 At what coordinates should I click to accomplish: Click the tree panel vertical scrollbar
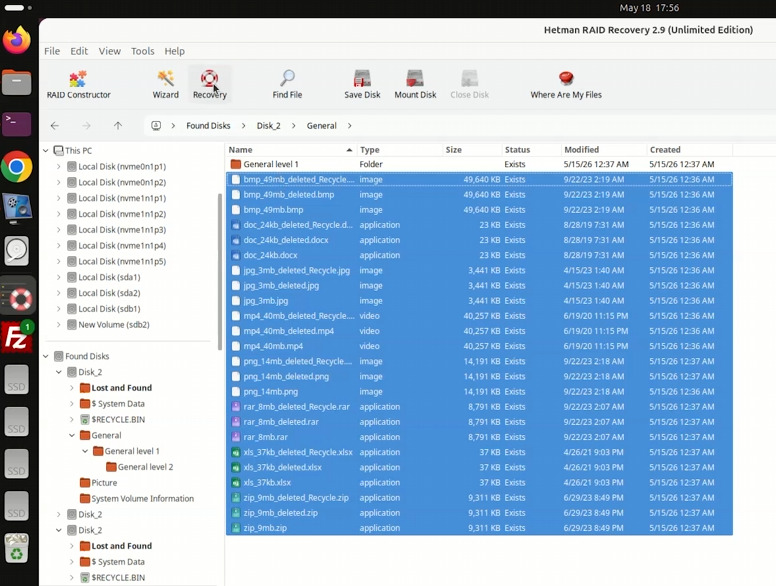coord(220,272)
